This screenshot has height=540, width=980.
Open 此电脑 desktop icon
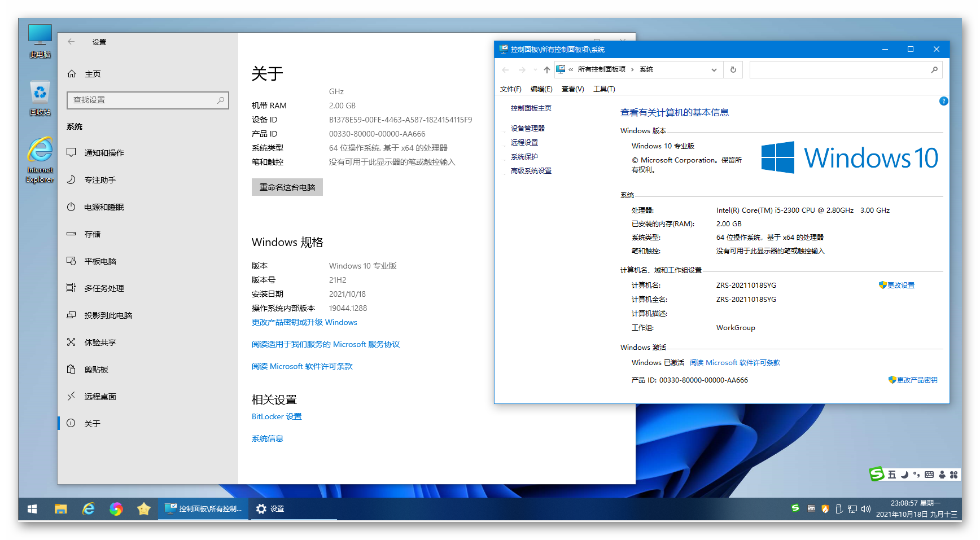pyautogui.click(x=40, y=41)
